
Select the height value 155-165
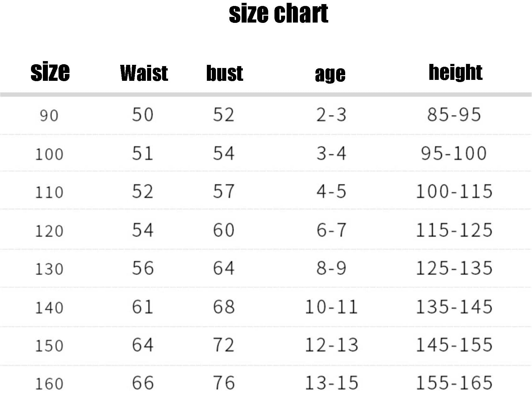(x=454, y=383)
